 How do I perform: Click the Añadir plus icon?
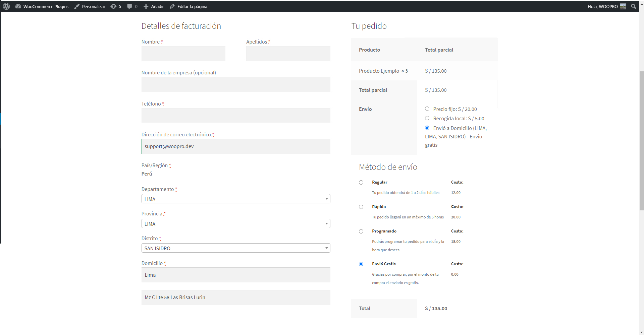pos(146,6)
